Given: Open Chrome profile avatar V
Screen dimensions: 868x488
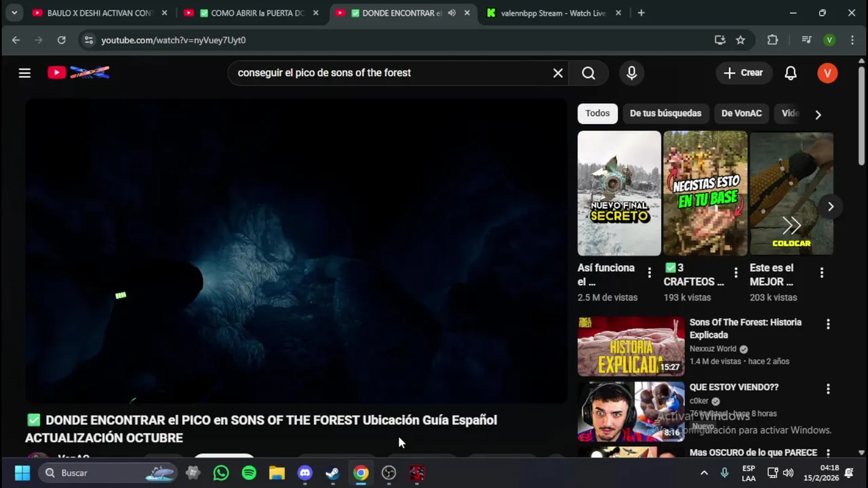Looking at the screenshot, I should click(x=829, y=40).
